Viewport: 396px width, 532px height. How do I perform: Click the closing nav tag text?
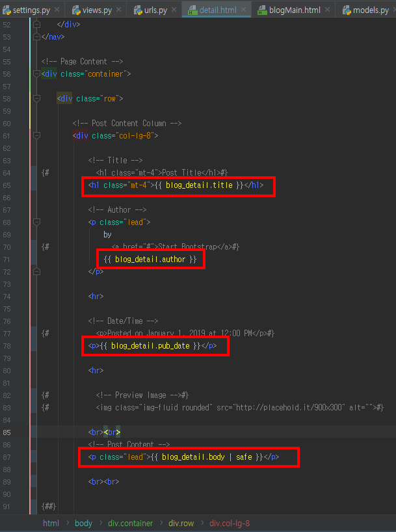tap(53, 36)
